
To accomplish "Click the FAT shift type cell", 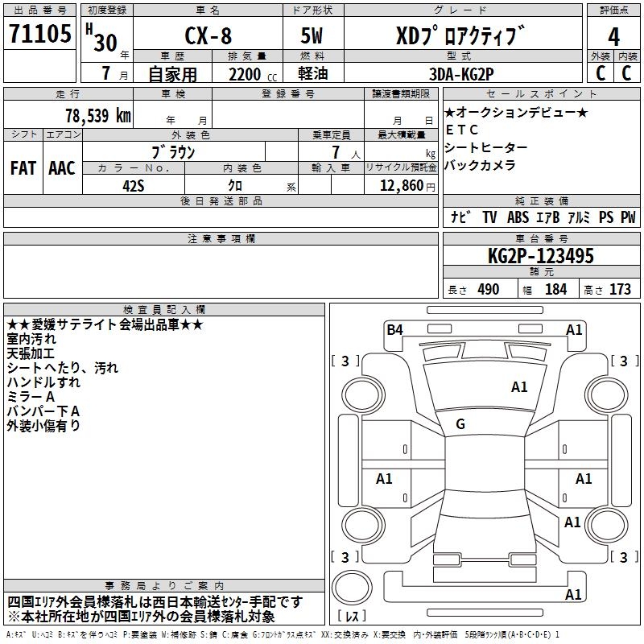I will click(x=23, y=168).
